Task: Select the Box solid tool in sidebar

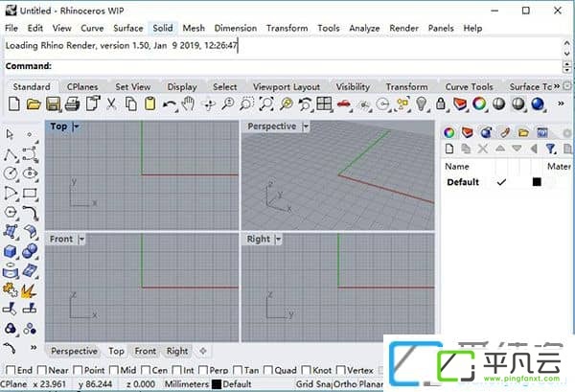Action: (x=11, y=251)
